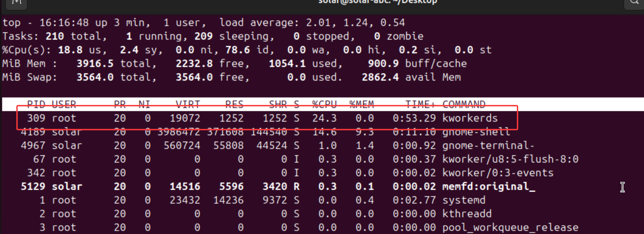Click the SHR column header
Viewport: 644px width, 234px height.
278,104
